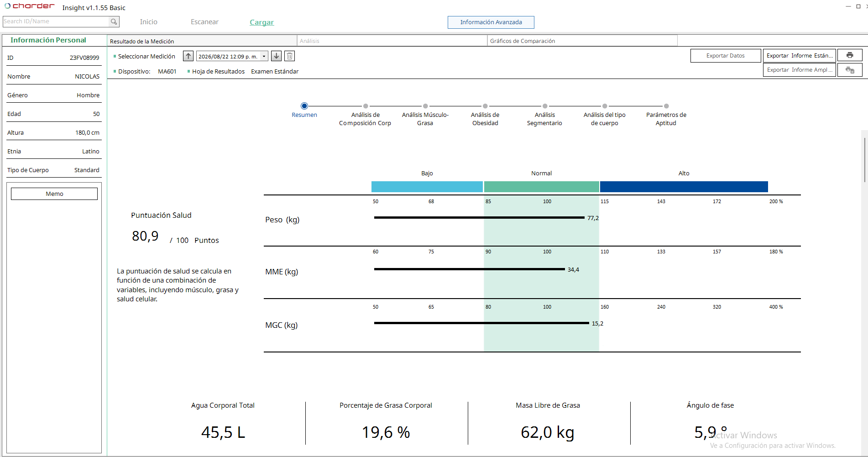Click the dark blue Alto range bar

[x=684, y=187]
